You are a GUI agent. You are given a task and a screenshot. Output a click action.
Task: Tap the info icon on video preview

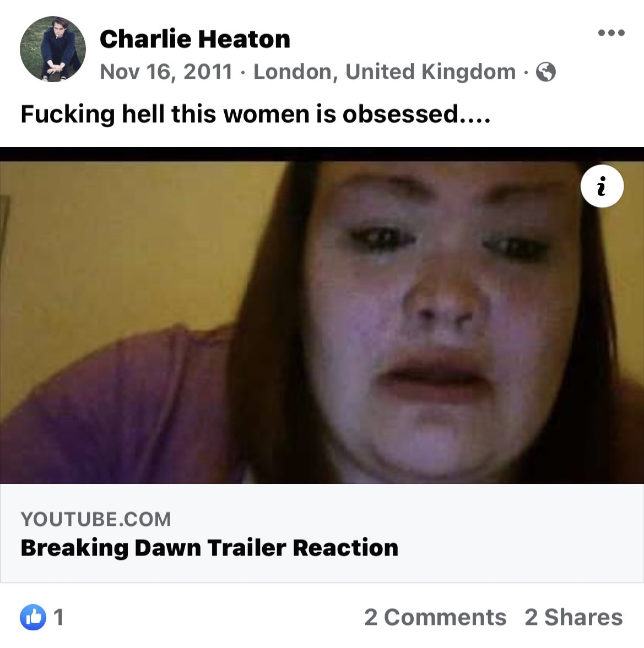(602, 186)
